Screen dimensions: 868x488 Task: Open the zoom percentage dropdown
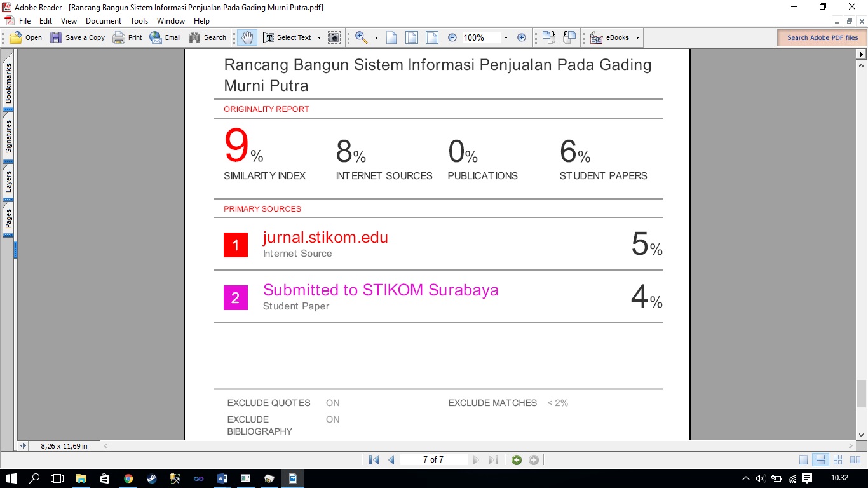(506, 37)
